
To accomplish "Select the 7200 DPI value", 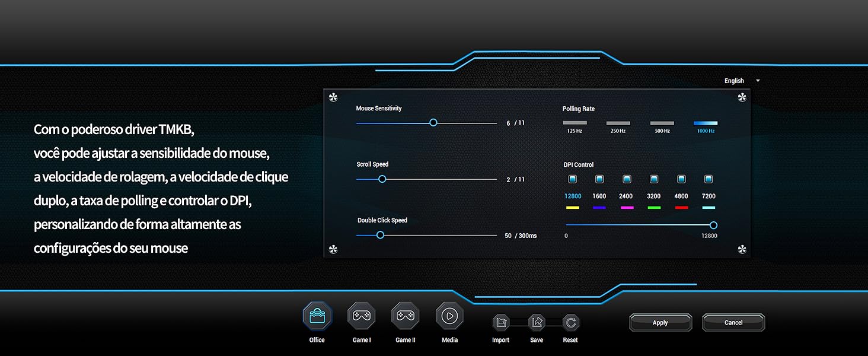I will coord(709,196).
